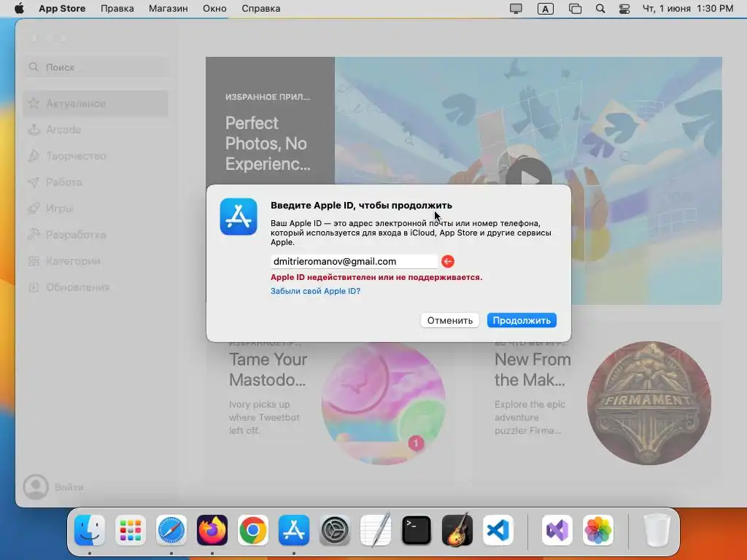Open Safari from the Dock
Image resolution: width=747 pixels, height=560 pixels.
point(171,530)
